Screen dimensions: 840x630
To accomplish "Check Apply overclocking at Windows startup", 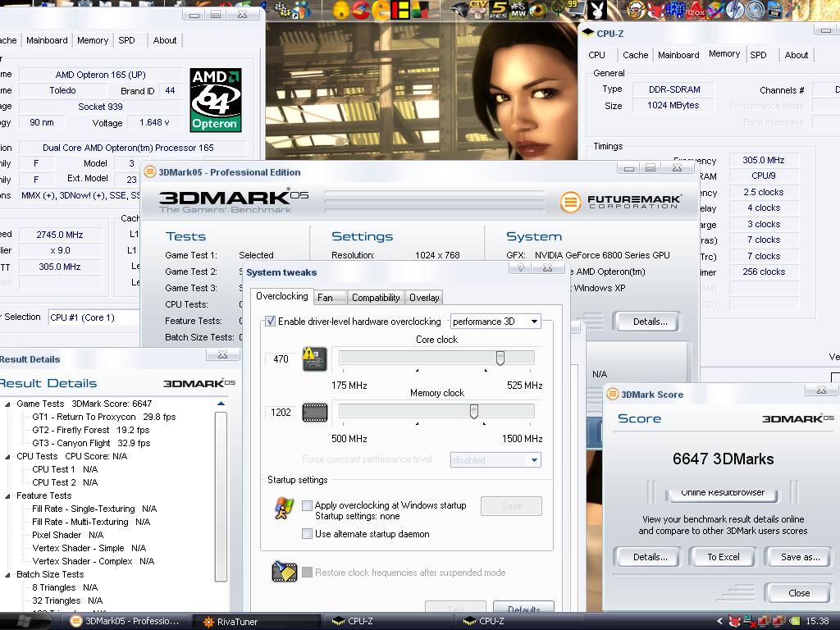I will click(307, 505).
